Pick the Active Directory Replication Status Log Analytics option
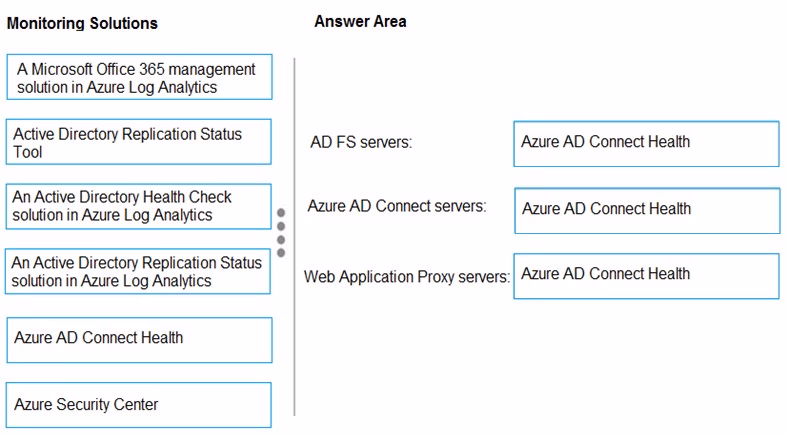786x435 pixels. click(x=138, y=271)
